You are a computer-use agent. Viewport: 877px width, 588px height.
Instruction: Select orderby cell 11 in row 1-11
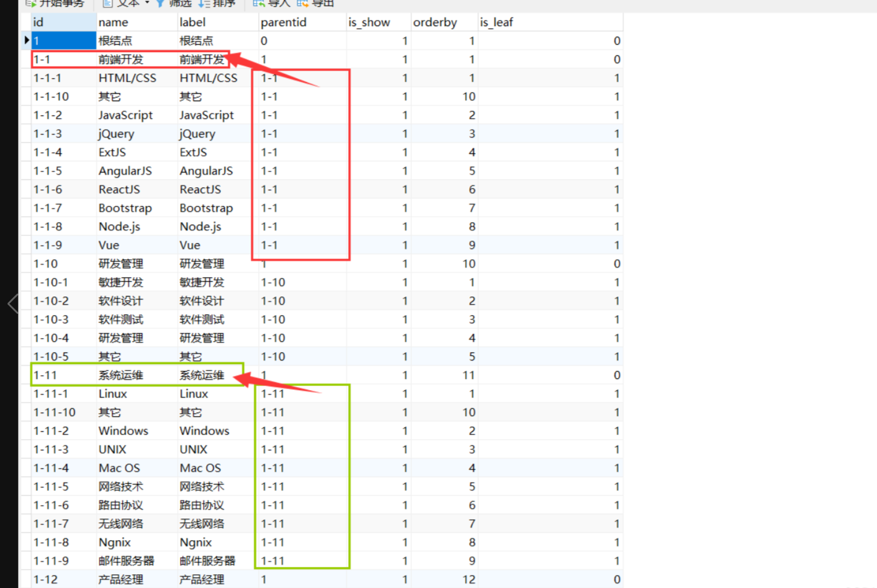444,376
